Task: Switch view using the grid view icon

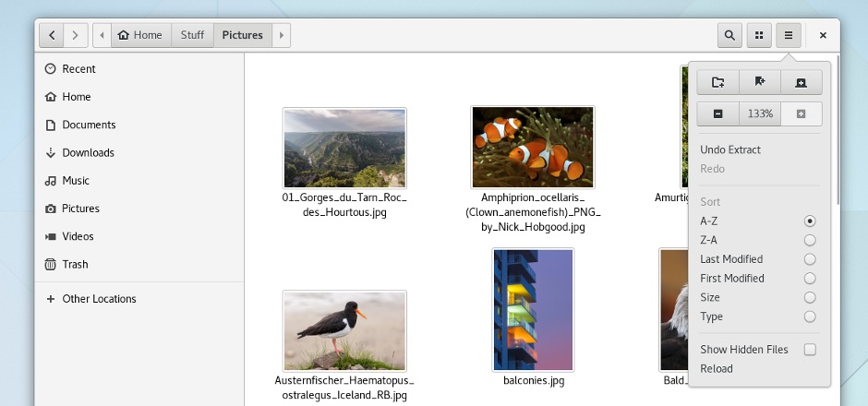Action: (x=759, y=35)
